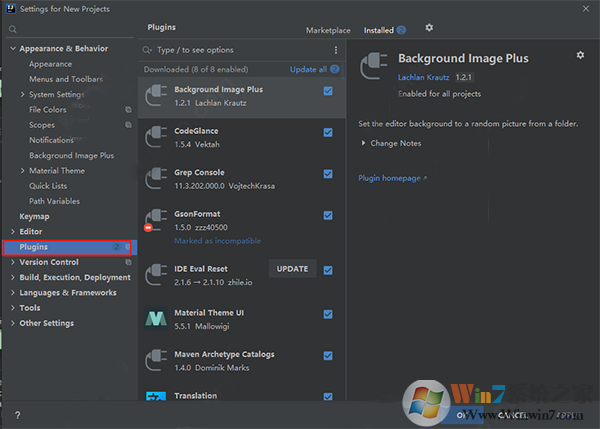600x429 pixels.
Task: Click the update count badge next to Update all
Action: [335, 69]
